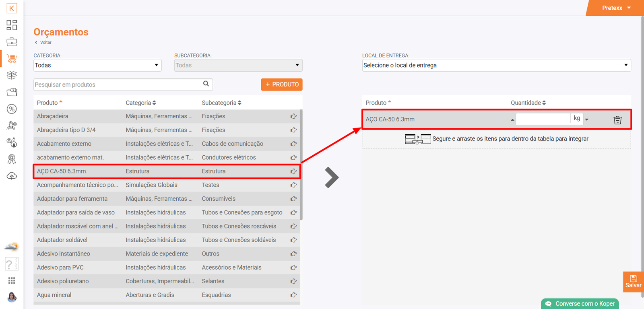The width and height of the screenshot is (644, 309).
Task: Expand the Local de entrega dropdown
Action: pos(496,65)
